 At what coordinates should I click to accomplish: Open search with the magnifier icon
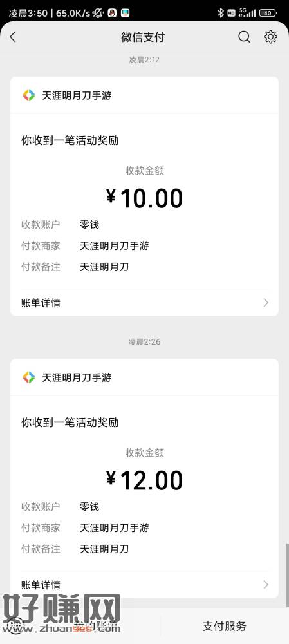click(244, 37)
